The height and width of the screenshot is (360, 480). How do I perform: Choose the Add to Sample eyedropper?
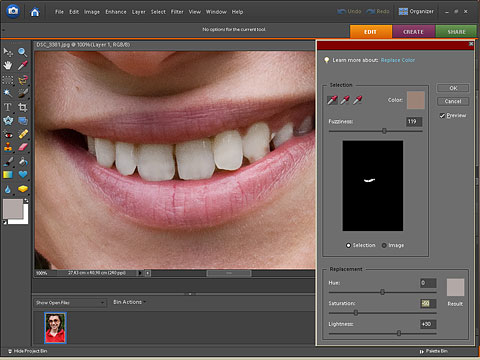[x=345, y=100]
